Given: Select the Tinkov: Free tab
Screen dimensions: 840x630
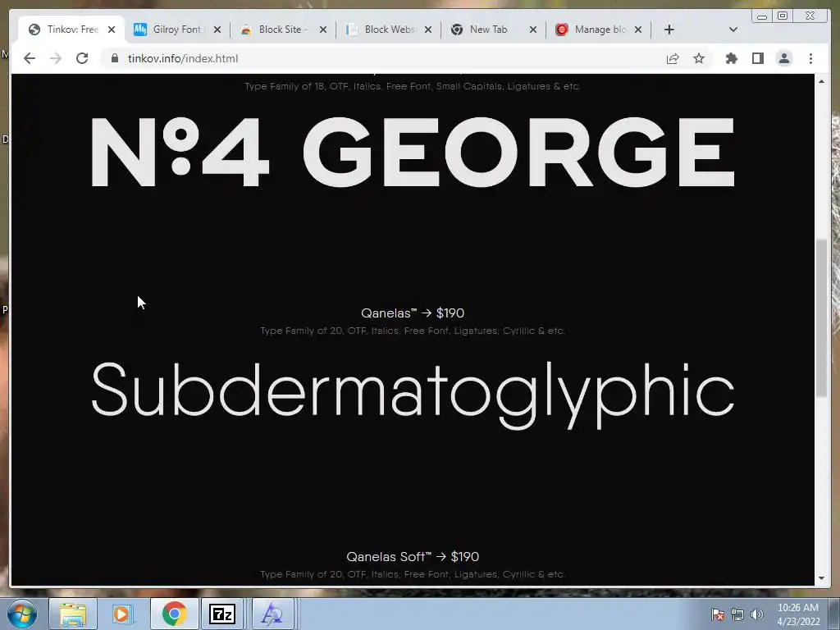Looking at the screenshot, I should coord(71,30).
